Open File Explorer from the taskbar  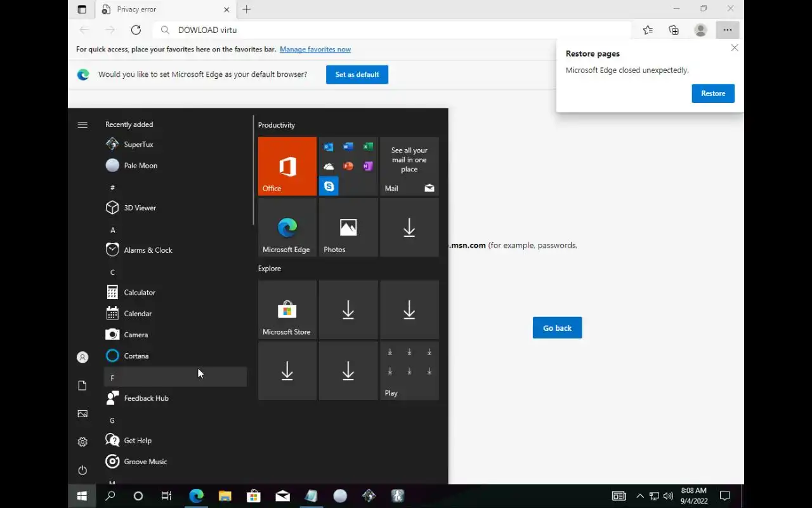(225, 496)
